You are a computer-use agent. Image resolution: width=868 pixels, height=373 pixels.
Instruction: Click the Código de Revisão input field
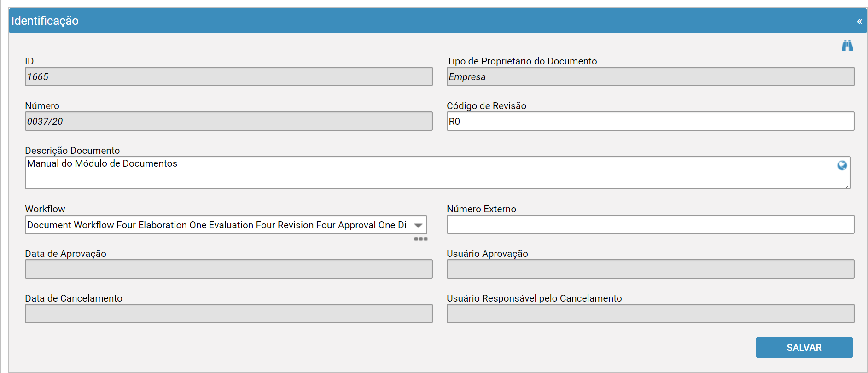[650, 122]
